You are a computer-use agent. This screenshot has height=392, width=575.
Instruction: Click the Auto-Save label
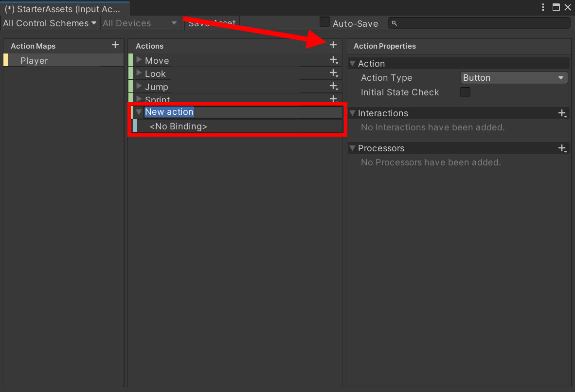[355, 23]
